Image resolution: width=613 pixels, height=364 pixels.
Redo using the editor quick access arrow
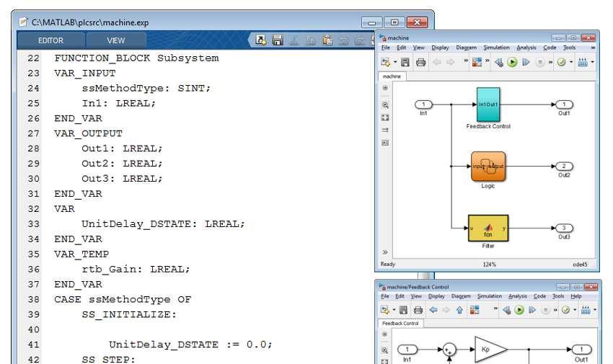[x=359, y=40]
